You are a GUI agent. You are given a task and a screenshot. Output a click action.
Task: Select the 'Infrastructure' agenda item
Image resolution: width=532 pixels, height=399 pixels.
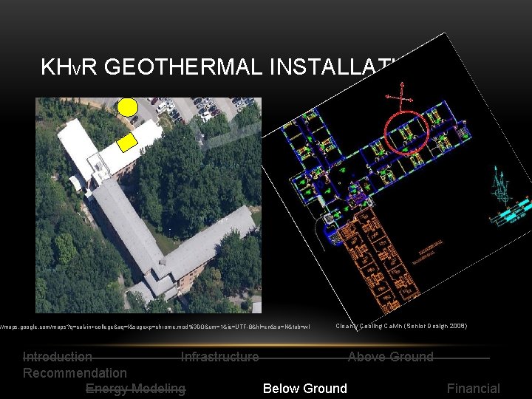coord(220,357)
